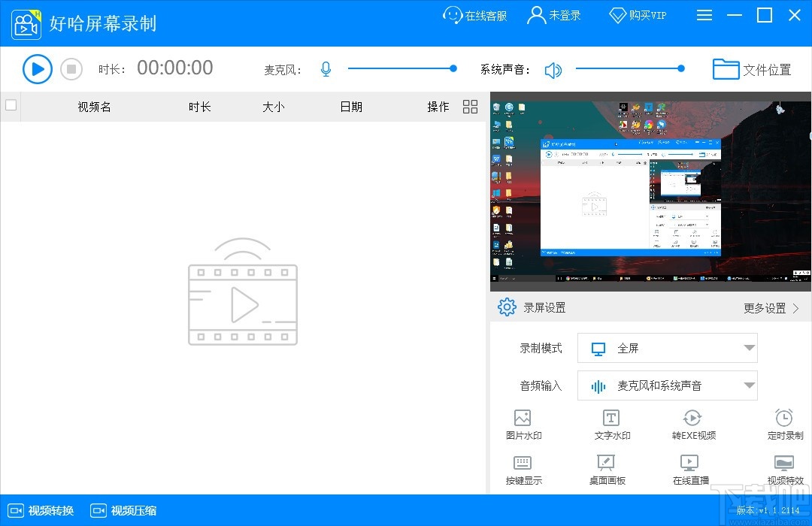Enable 按键显示 keystroke display
The height and width of the screenshot is (526, 812).
click(523, 470)
